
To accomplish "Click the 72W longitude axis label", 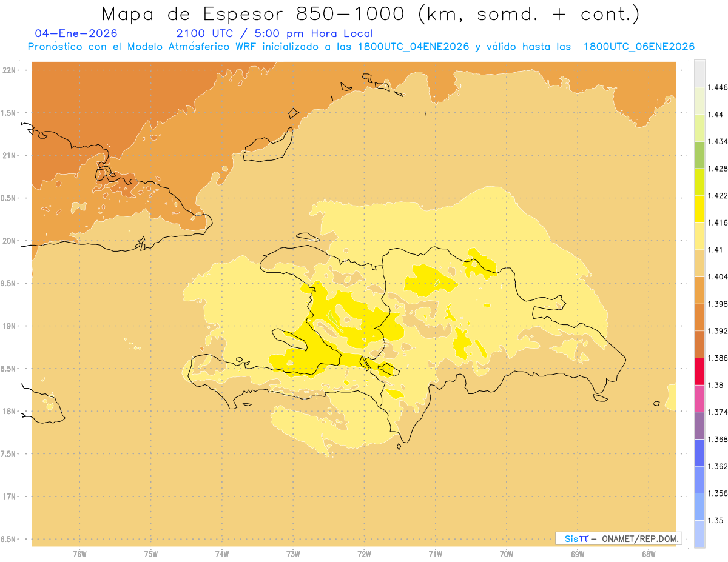I will coord(364,554).
